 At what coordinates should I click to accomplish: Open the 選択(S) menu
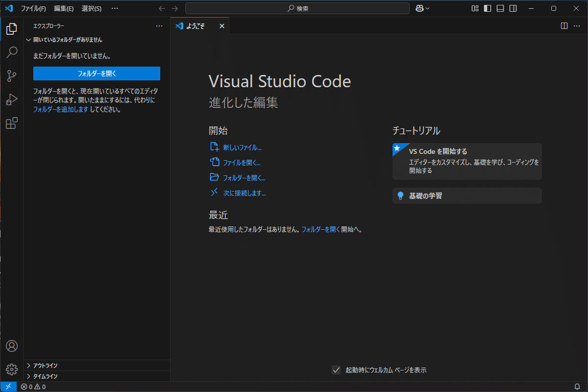(x=92, y=8)
